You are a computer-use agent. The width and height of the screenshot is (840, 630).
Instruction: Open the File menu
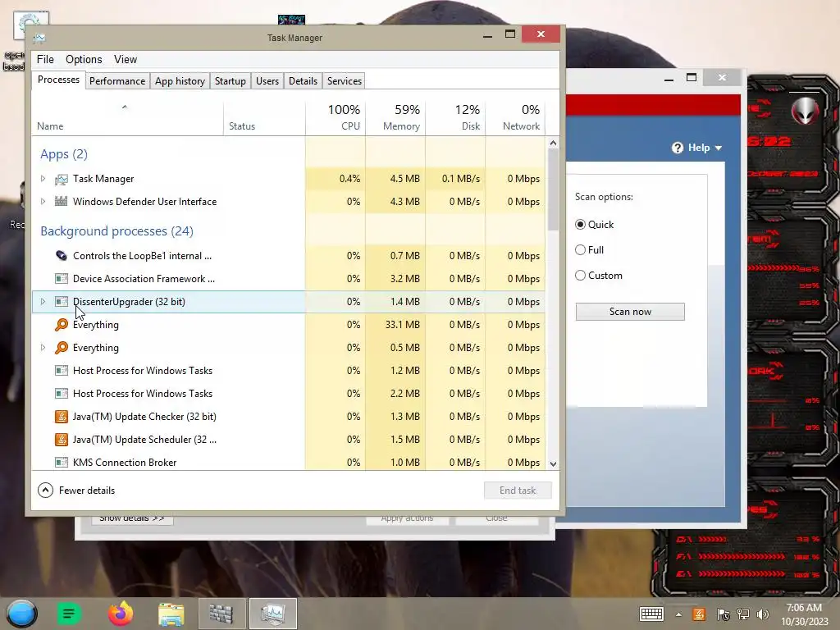coord(45,59)
